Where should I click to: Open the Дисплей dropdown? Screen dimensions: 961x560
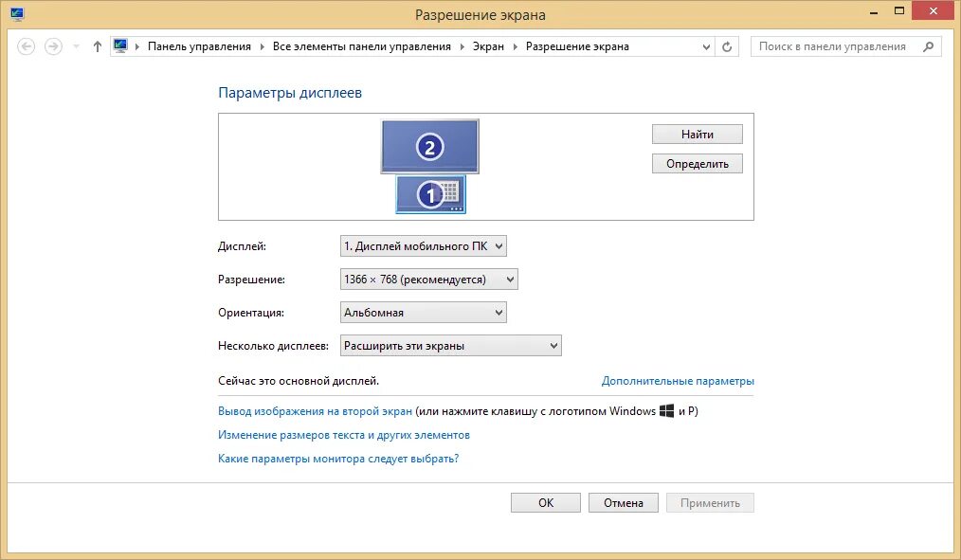click(424, 246)
